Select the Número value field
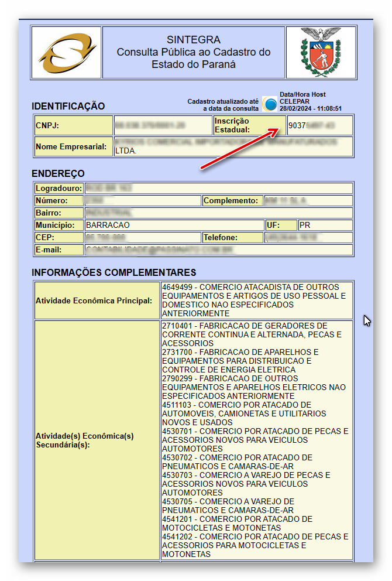Screen dimensions: 392x581 point(142,201)
